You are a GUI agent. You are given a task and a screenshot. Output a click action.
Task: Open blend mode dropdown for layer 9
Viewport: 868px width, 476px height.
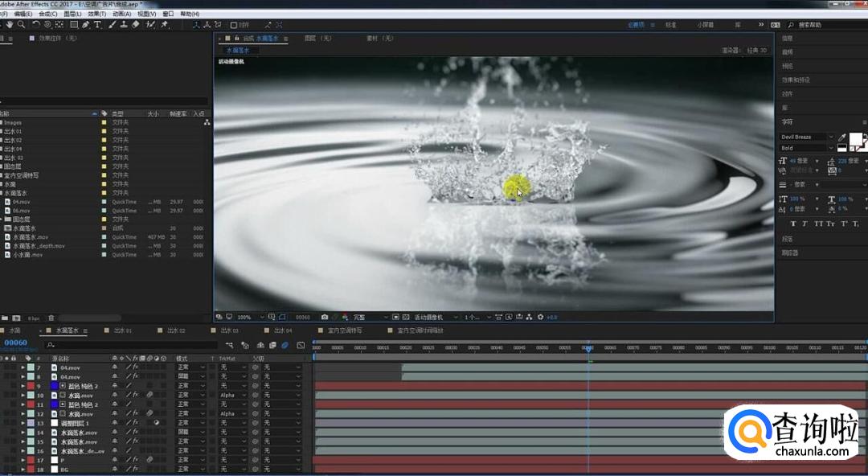tap(191, 386)
